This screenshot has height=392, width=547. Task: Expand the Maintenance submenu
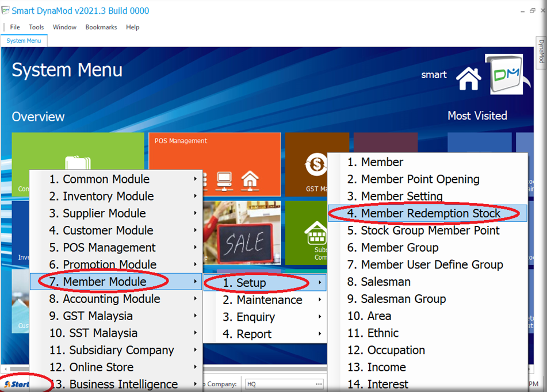[x=269, y=299]
